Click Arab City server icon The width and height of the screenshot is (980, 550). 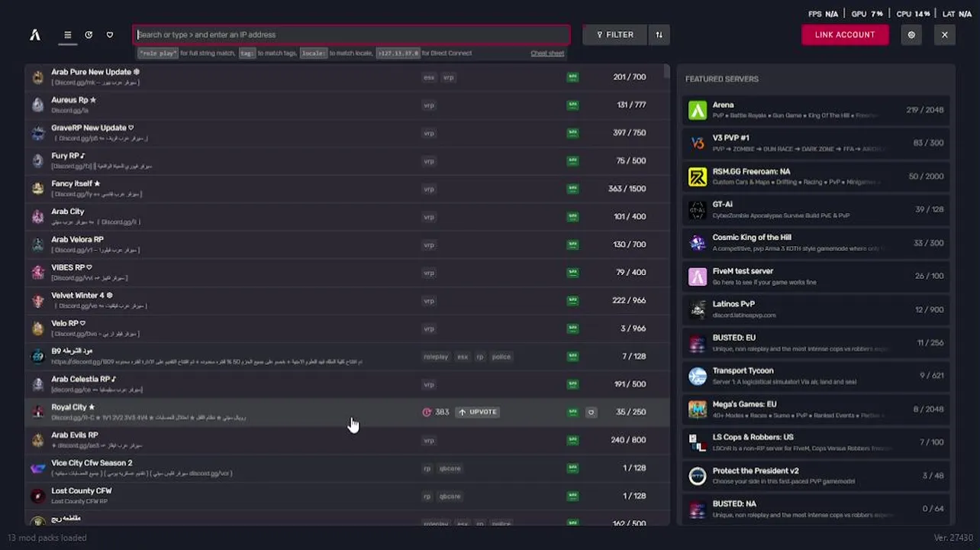38,217
